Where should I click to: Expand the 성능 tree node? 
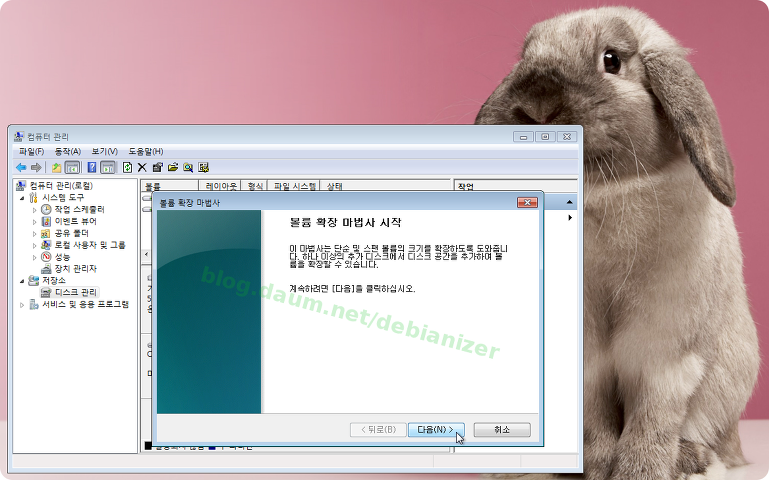[x=34, y=257]
